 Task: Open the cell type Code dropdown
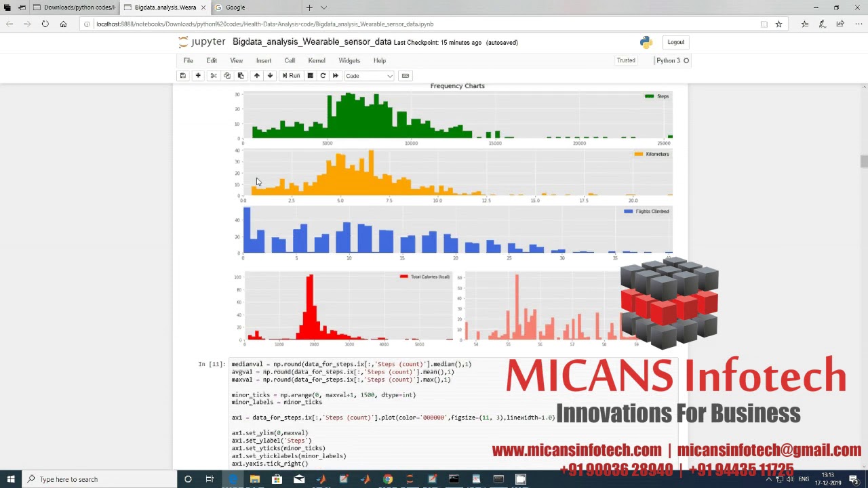369,76
